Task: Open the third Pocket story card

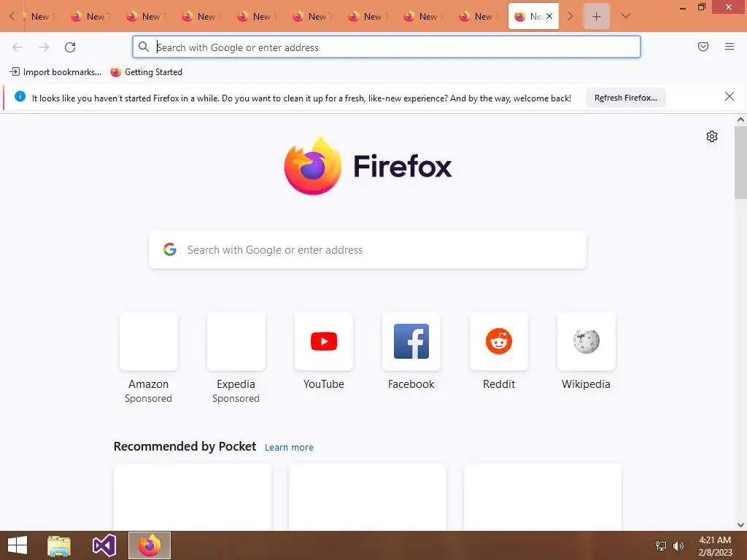Action: pyautogui.click(x=543, y=497)
